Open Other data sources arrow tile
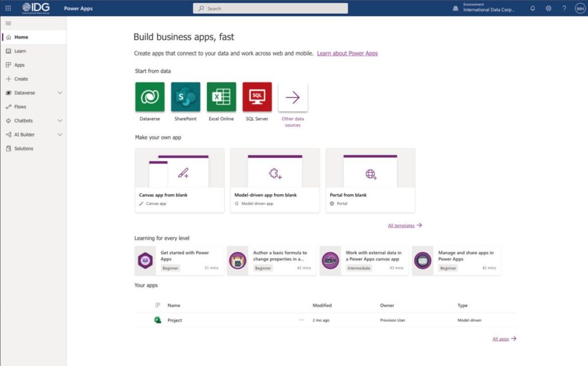 click(293, 97)
